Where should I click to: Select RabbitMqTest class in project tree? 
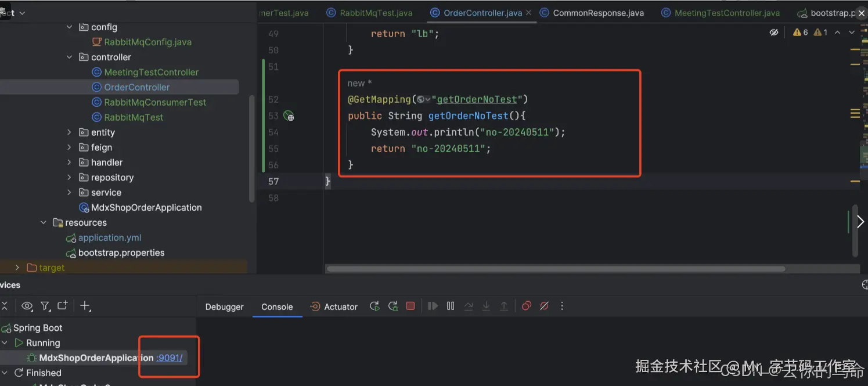click(x=128, y=117)
